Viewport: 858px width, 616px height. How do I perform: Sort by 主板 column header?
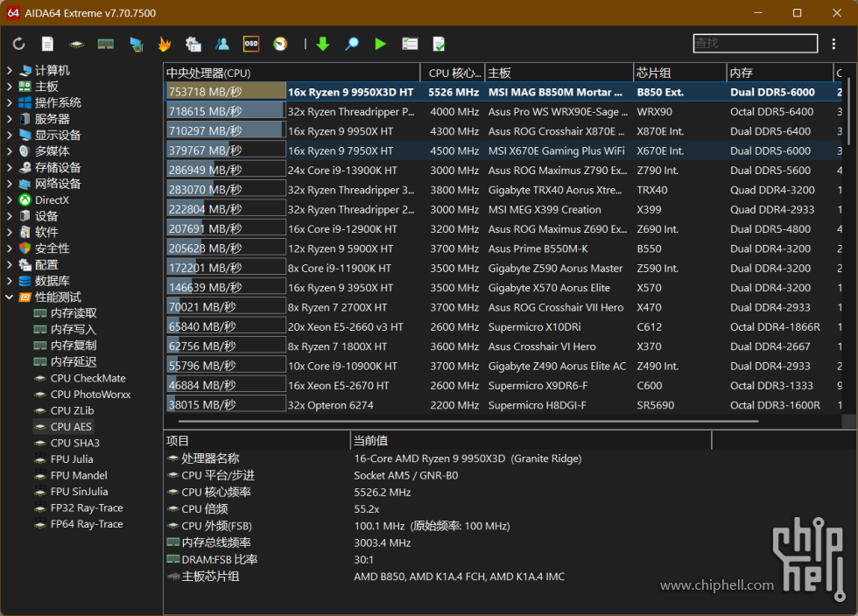tap(559, 73)
